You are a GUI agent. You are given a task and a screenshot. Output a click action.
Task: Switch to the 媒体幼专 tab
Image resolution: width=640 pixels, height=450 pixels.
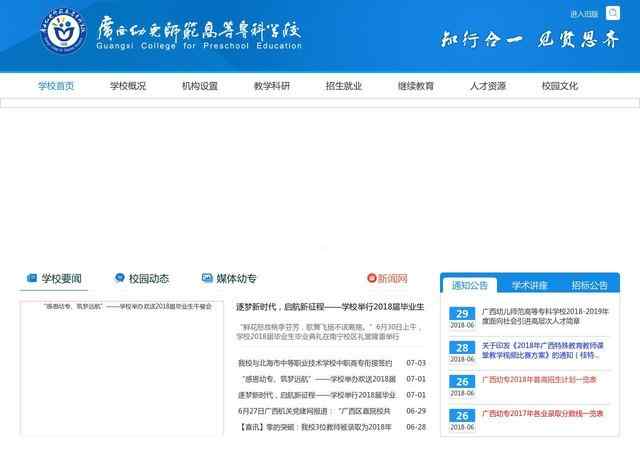point(229,278)
